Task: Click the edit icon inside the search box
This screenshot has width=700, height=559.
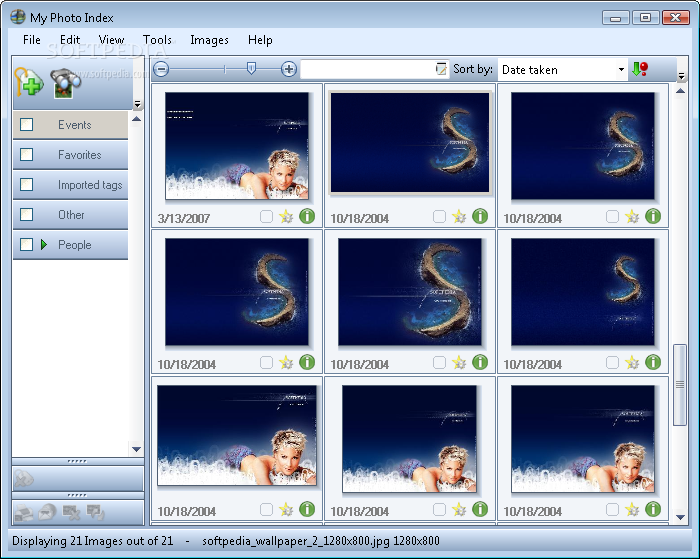Action: point(441,69)
